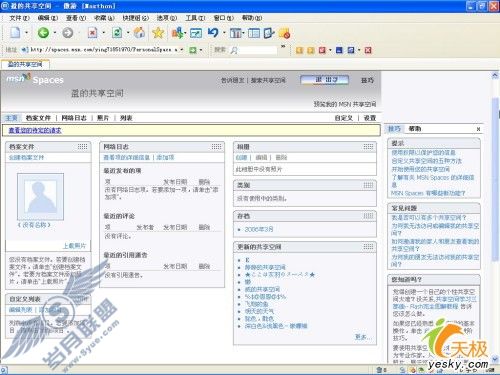Click the grip handle of the 相册 module
This screenshot has height=375, width=500.
click(368, 147)
